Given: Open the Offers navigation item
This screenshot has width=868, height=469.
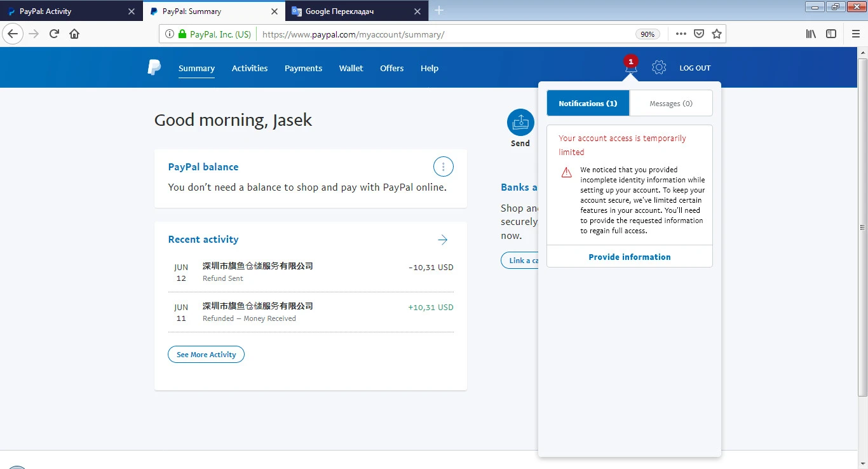Looking at the screenshot, I should point(392,69).
